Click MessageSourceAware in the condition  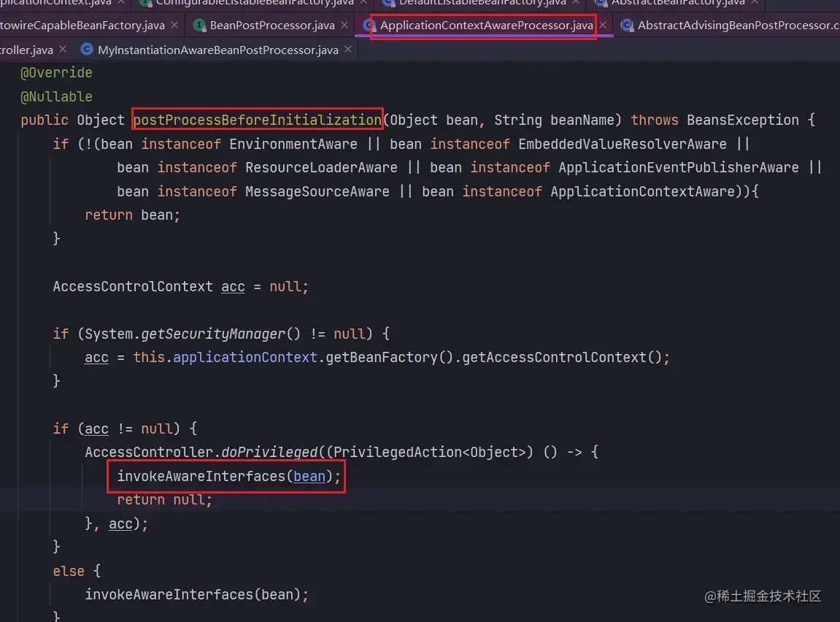[317, 191]
